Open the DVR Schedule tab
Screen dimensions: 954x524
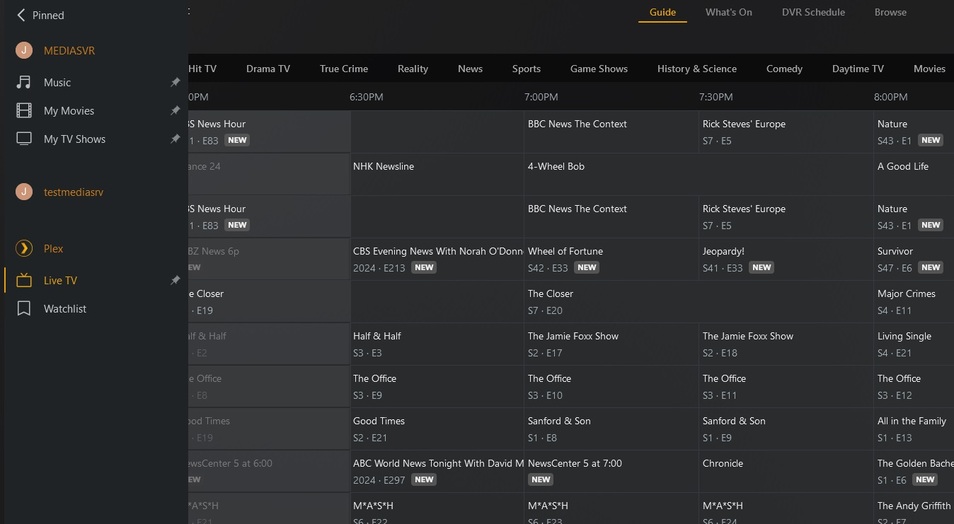[x=813, y=12]
